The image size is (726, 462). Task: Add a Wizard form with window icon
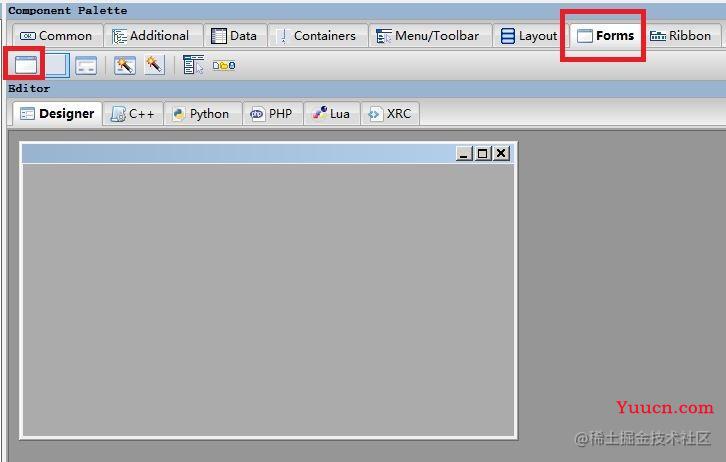(125, 65)
